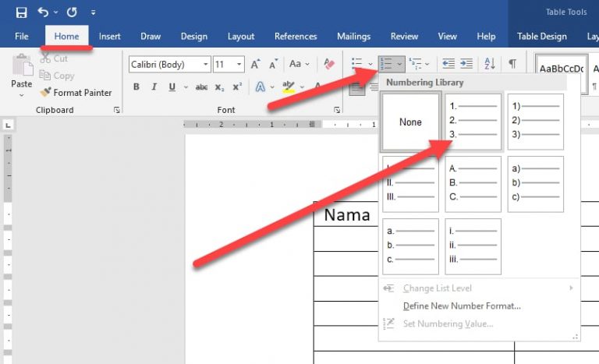
Task: Click the Sort A-Z icon
Action: tap(490, 64)
